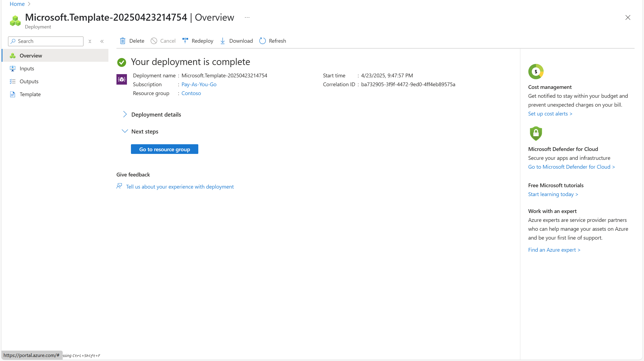
Task: Follow the Set up cost alerts link
Action: pos(550,113)
